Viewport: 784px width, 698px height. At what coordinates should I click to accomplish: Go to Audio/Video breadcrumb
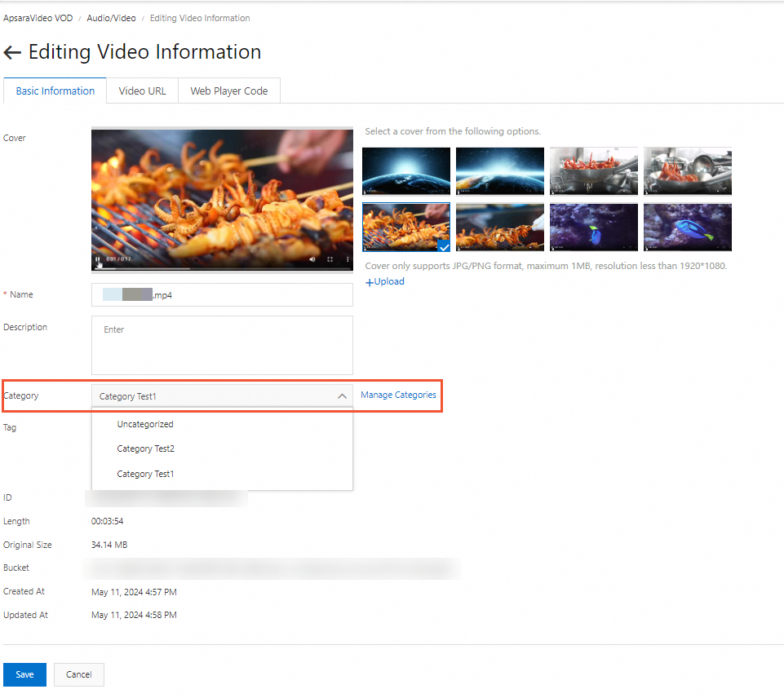click(111, 18)
